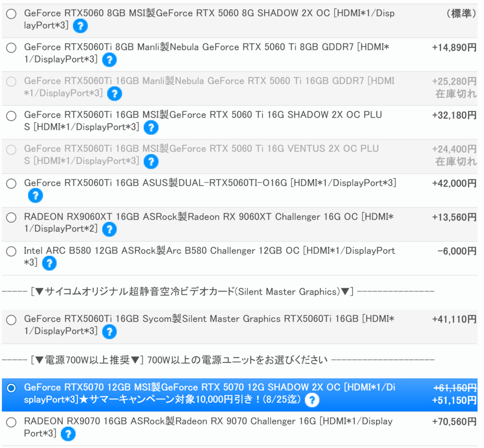The width and height of the screenshot is (484, 448).
Task: Pick the ASUS DUAL-RTX5060TI-O16G graphics card
Action: pos(11,183)
